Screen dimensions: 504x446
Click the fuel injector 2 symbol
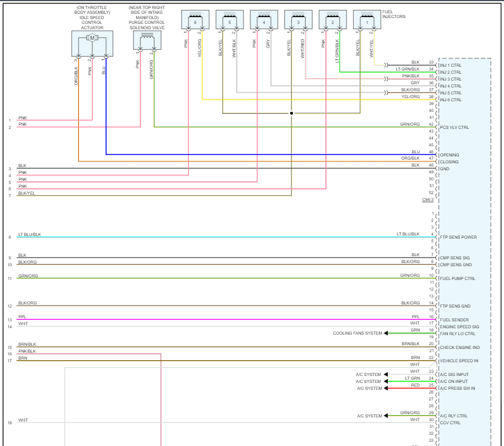tap(333, 20)
